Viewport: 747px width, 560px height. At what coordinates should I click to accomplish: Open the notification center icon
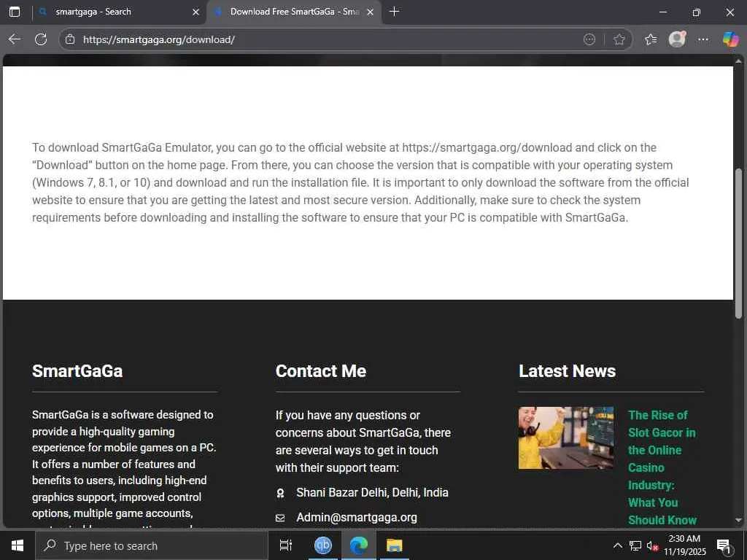pos(724,546)
